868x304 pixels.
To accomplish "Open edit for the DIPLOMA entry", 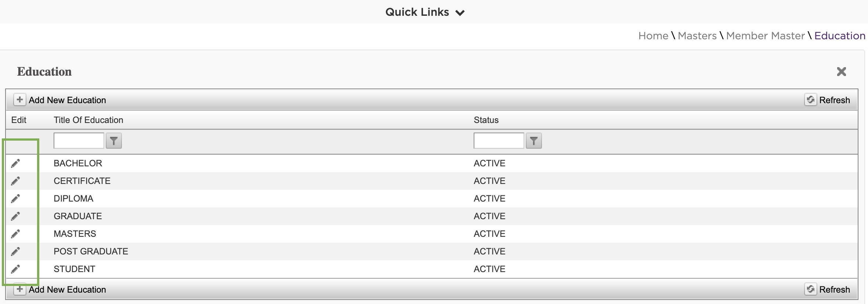I will 15,199.
